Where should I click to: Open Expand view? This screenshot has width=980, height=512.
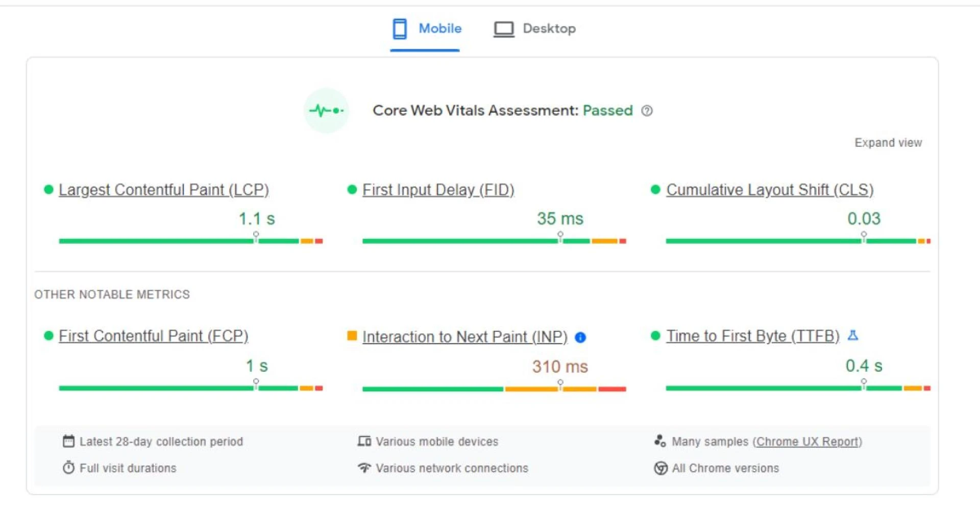pos(888,143)
